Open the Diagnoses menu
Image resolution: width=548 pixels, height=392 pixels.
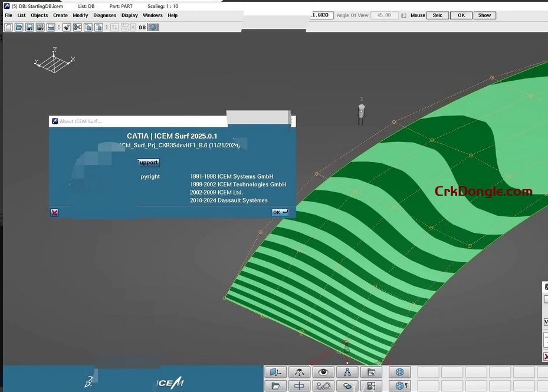click(104, 15)
